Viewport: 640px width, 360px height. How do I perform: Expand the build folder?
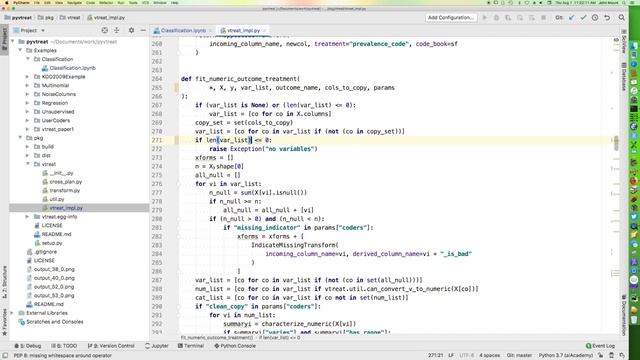click(x=28, y=147)
